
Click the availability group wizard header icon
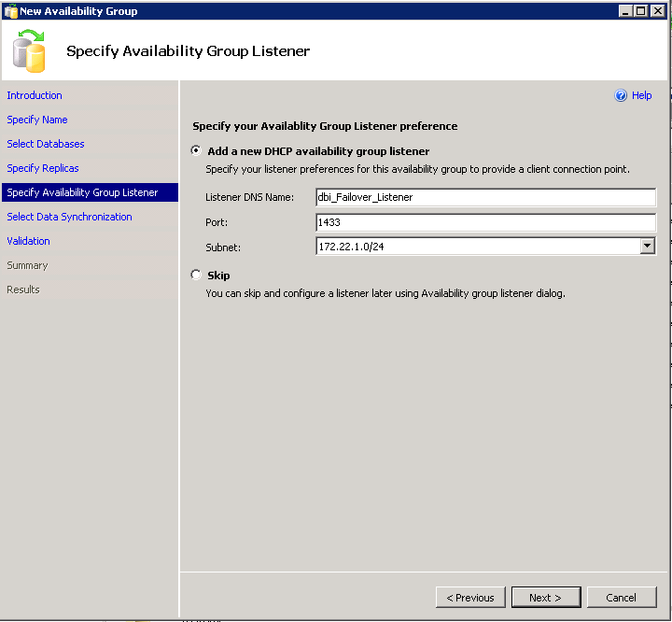(x=30, y=50)
